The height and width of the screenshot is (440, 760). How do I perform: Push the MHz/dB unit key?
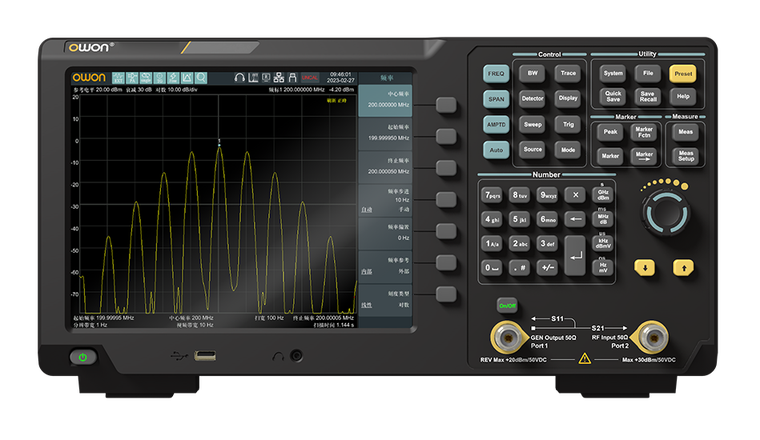(603, 220)
